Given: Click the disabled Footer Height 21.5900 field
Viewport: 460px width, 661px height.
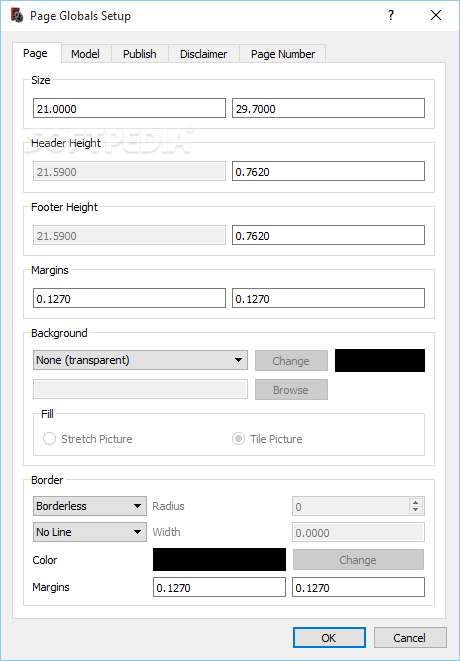Looking at the screenshot, I should coord(129,235).
